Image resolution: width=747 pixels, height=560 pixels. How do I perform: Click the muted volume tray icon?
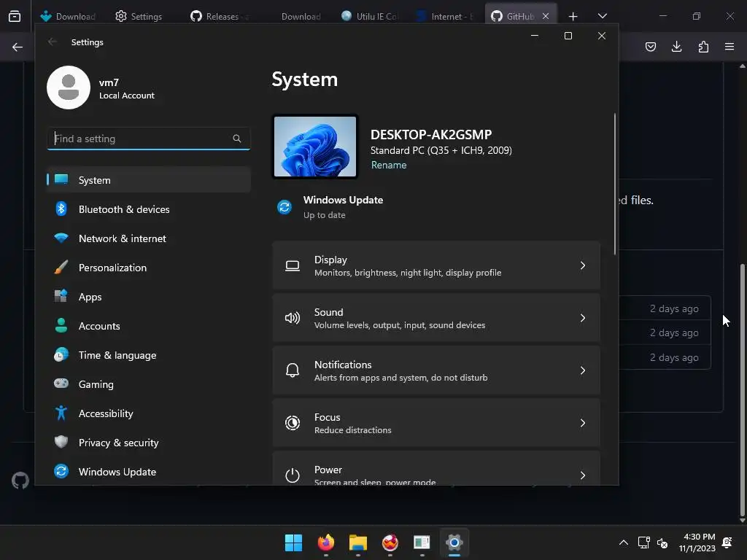[662, 542]
